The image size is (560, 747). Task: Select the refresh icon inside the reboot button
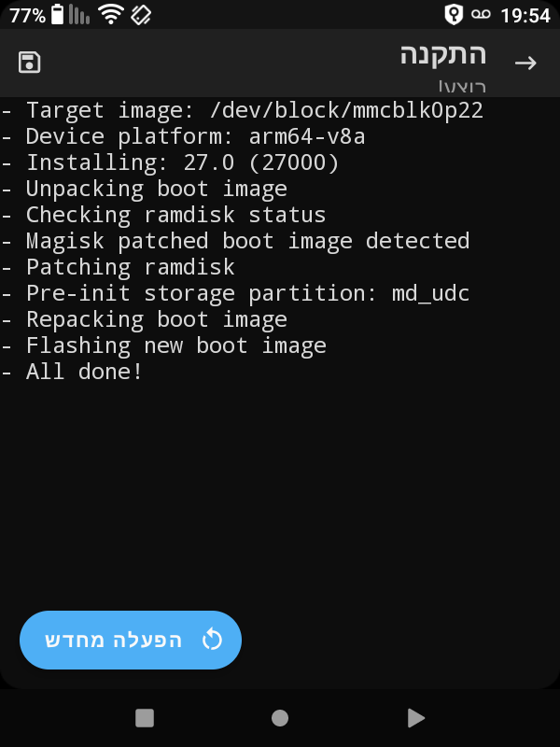[213, 640]
